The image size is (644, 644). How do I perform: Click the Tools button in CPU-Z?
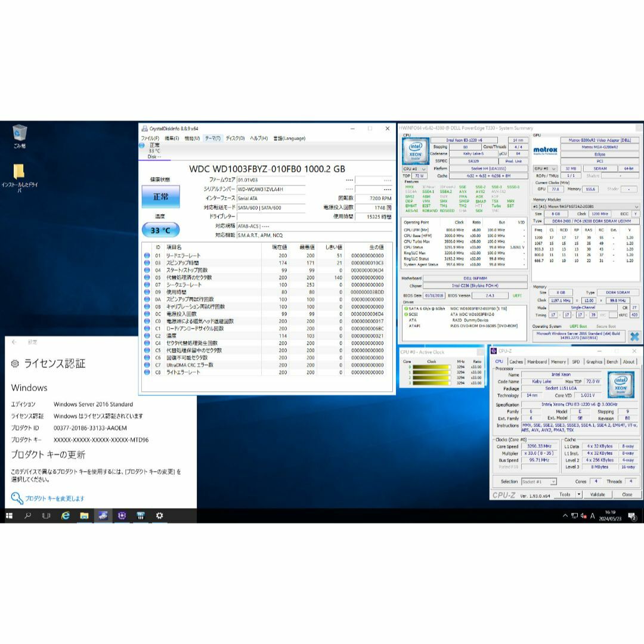tap(565, 494)
